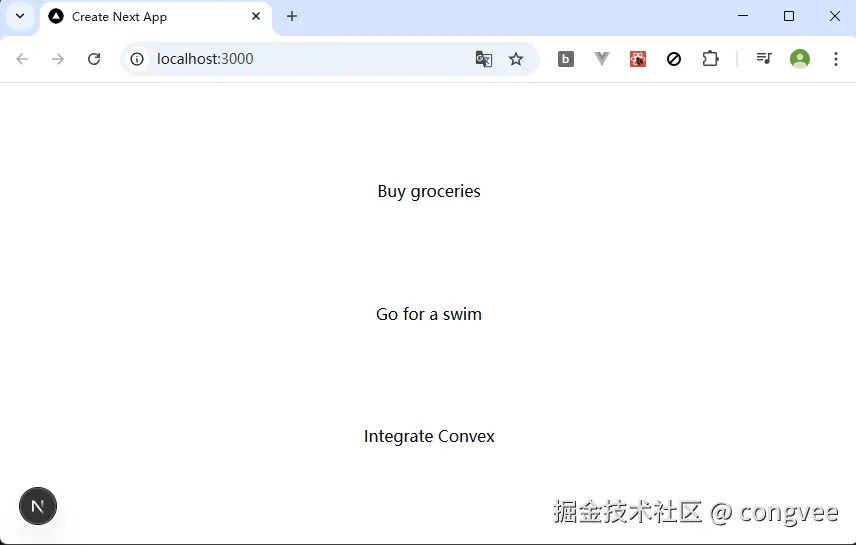View site information icon
The width and height of the screenshot is (856, 545).
137,58
